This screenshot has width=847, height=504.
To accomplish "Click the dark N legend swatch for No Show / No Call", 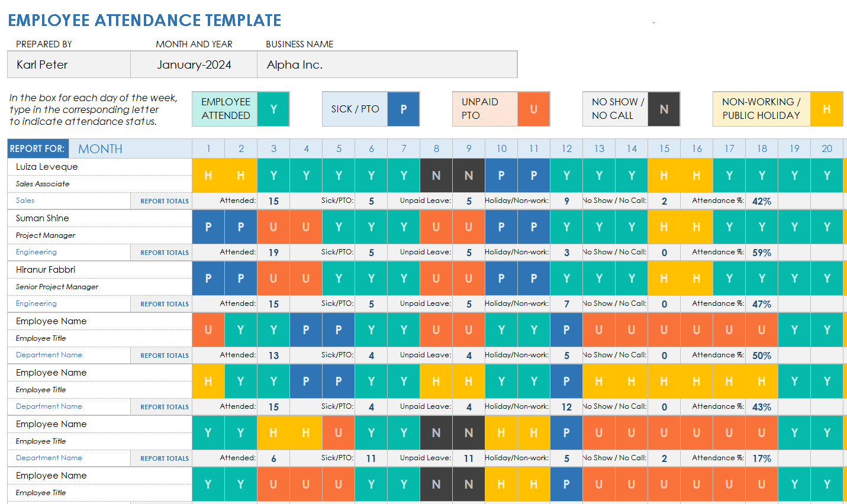I will coord(664,109).
